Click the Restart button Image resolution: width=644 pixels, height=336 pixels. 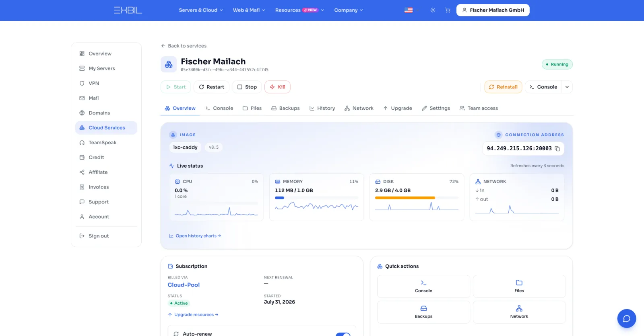pos(211,87)
